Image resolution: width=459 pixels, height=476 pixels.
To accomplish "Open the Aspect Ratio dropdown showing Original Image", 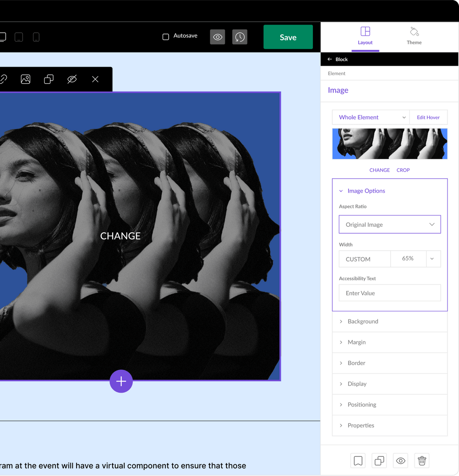I will (x=389, y=224).
